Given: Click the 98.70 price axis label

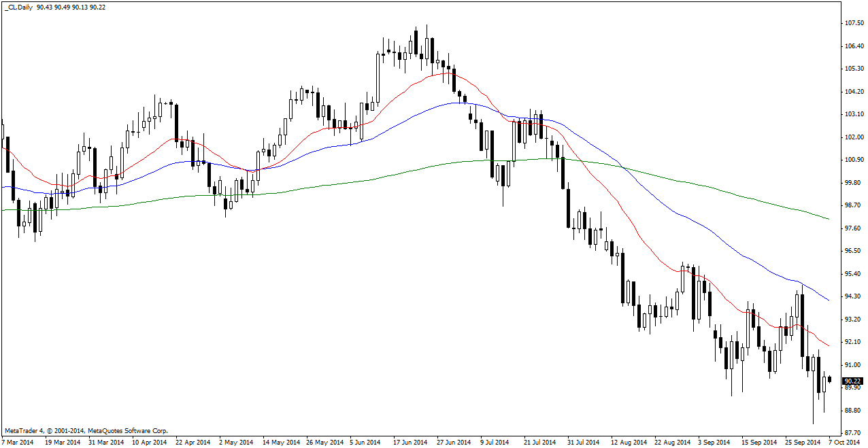Looking at the screenshot, I should 854,205.
